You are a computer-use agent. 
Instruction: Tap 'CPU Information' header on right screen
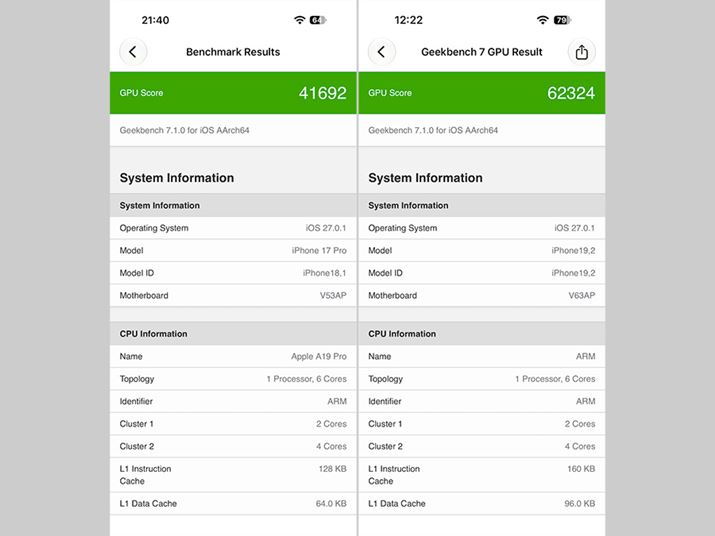click(x=402, y=334)
